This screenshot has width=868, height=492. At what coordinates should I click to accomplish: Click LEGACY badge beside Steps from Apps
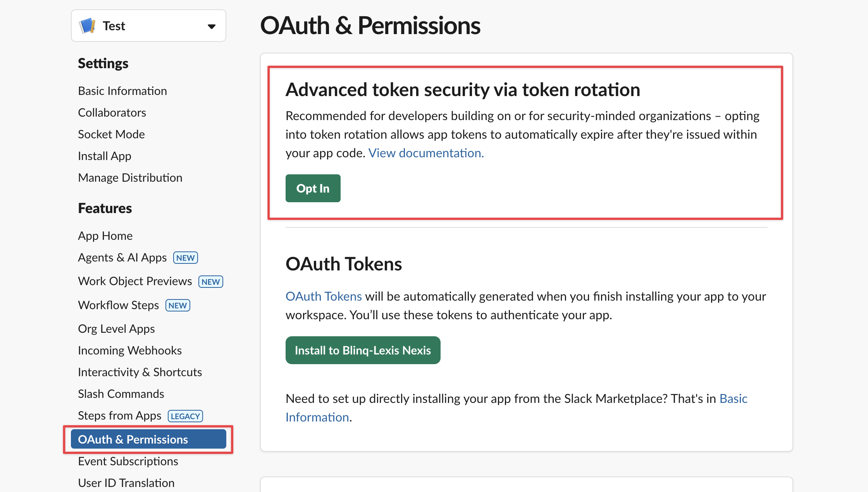(185, 416)
